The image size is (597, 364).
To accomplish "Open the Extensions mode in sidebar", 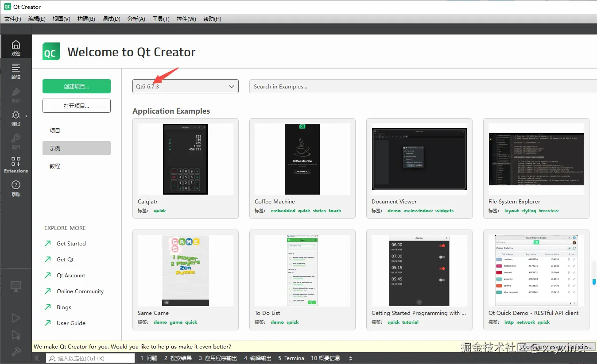I will (16, 165).
